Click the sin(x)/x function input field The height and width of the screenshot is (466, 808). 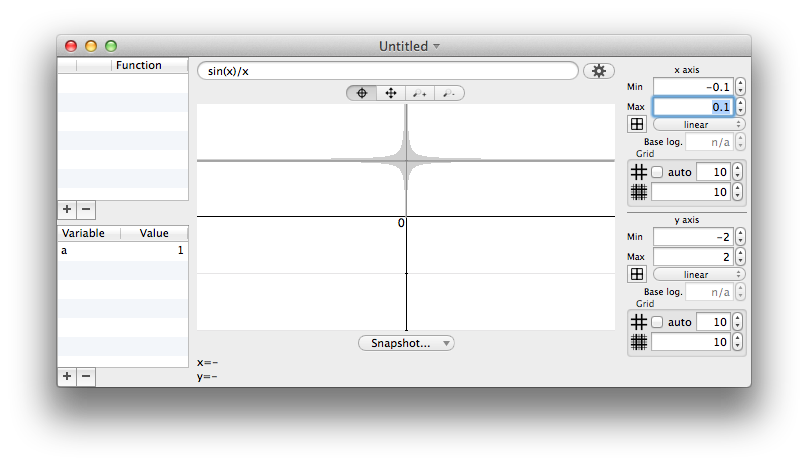(388, 71)
